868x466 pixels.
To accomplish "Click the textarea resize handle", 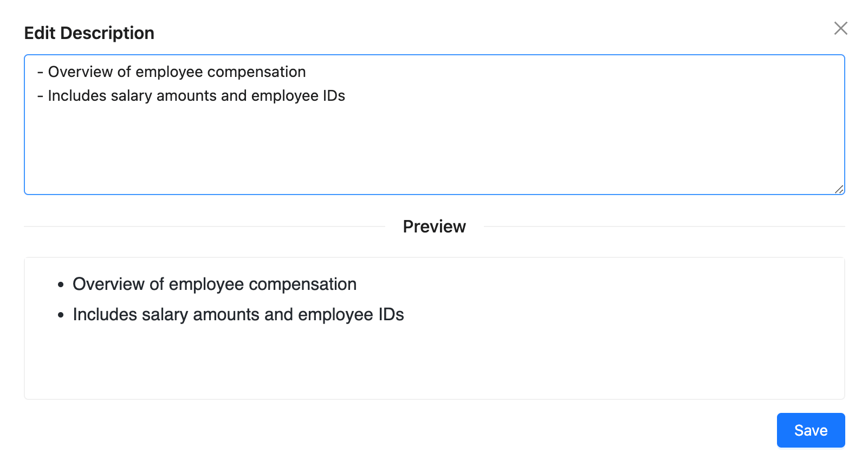I will [x=839, y=189].
